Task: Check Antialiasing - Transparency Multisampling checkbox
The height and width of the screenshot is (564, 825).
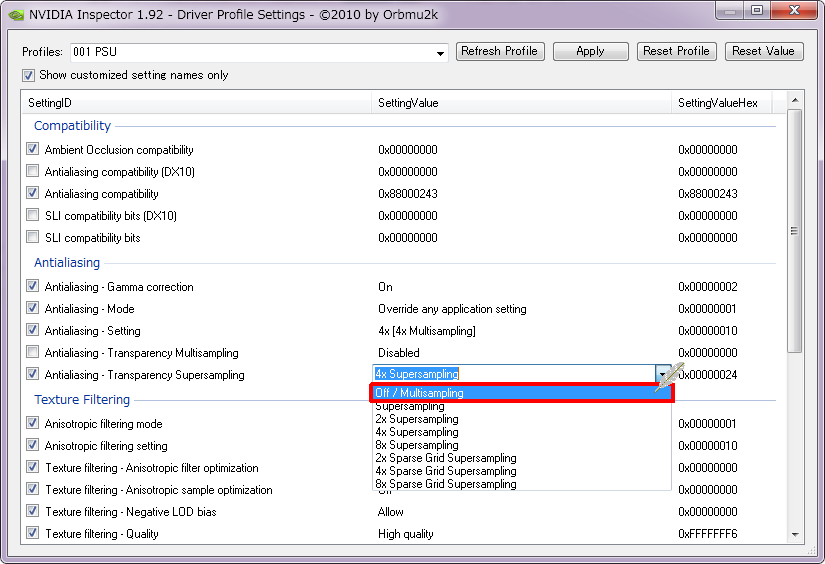Action: [33, 352]
